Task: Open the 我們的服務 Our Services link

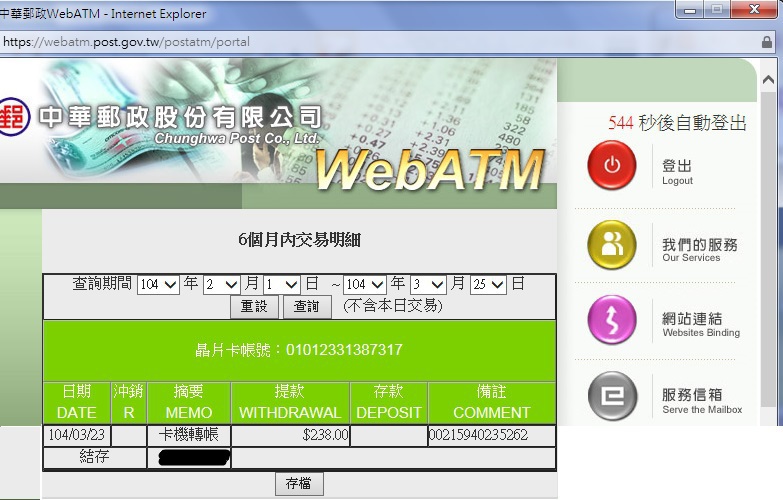Action: click(700, 249)
